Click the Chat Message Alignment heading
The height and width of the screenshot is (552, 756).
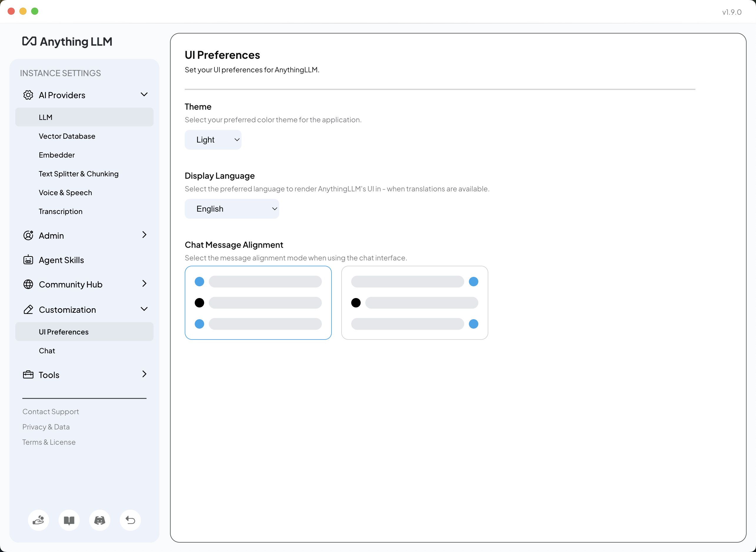234,245
